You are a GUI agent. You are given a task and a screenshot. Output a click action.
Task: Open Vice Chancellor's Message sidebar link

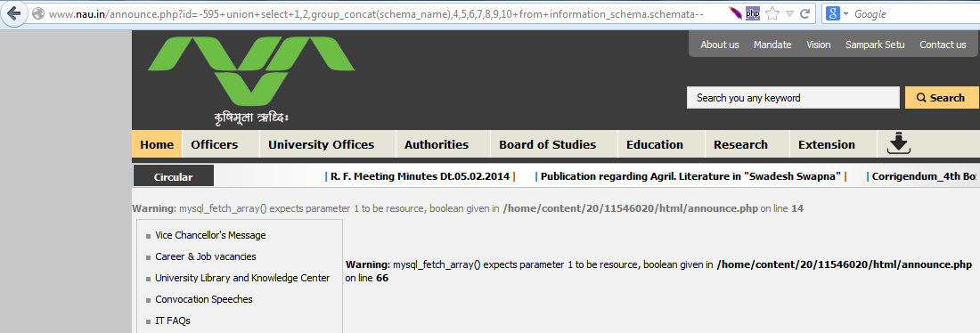coord(210,236)
